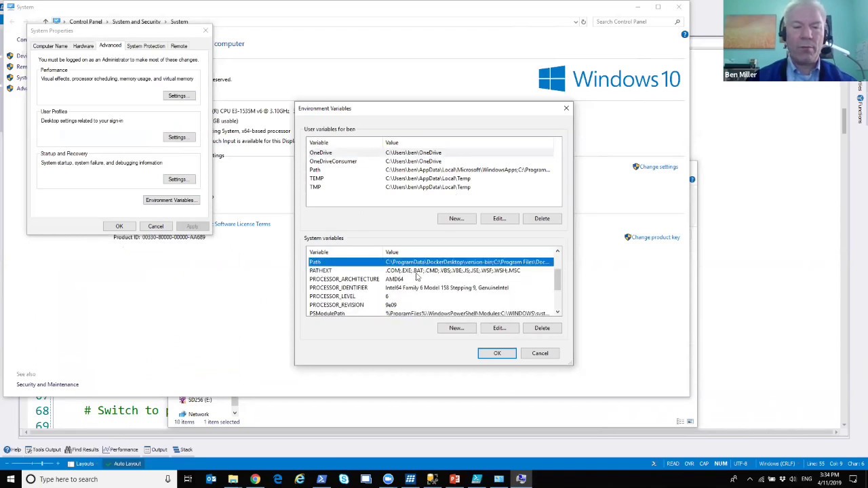Click OK in Environment Variables dialog
868x488 pixels.
click(x=497, y=353)
